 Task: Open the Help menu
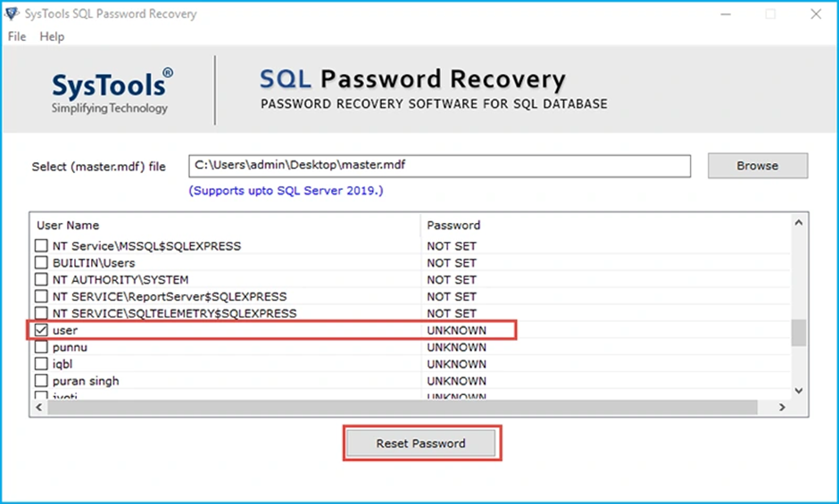(x=52, y=37)
